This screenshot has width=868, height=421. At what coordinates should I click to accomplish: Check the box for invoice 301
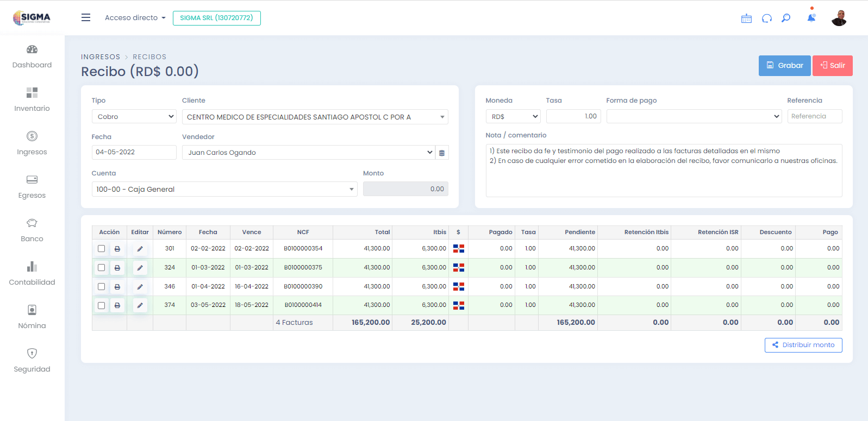click(101, 249)
